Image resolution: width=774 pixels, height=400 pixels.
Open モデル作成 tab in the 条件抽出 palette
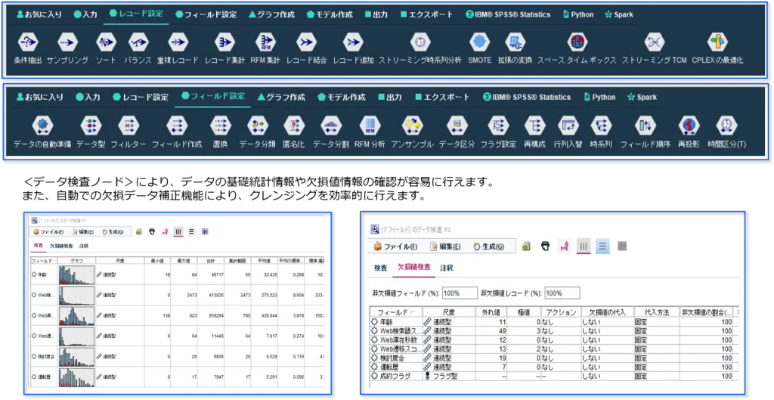point(330,15)
